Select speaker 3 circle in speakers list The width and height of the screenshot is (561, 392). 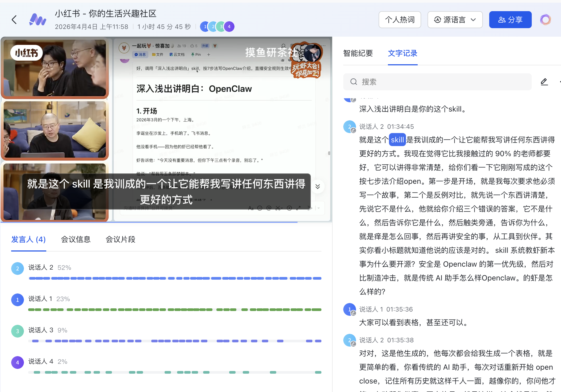coord(18,331)
